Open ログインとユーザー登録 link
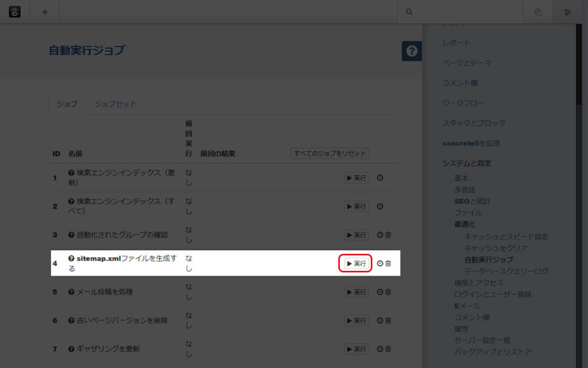The width and height of the screenshot is (588, 368). click(493, 294)
